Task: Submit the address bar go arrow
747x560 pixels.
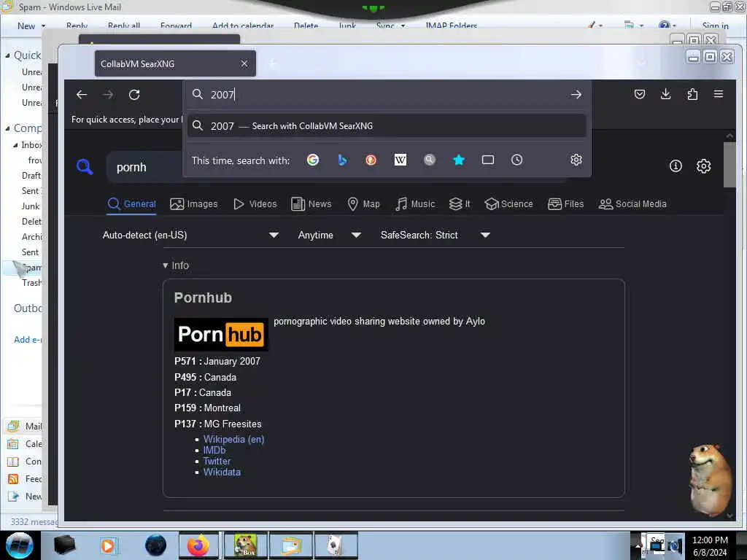Action: pyautogui.click(x=576, y=94)
